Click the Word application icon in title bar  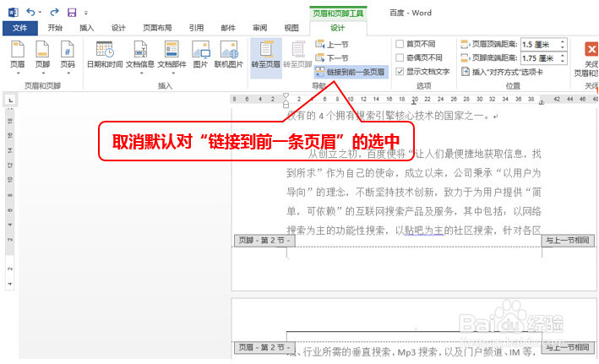[13, 12]
